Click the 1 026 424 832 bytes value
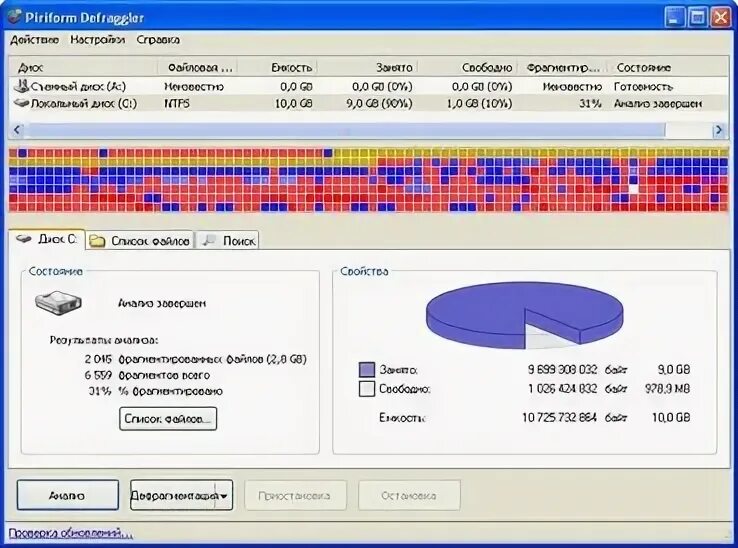This screenshot has width=738, height=548. click(562, 389)
